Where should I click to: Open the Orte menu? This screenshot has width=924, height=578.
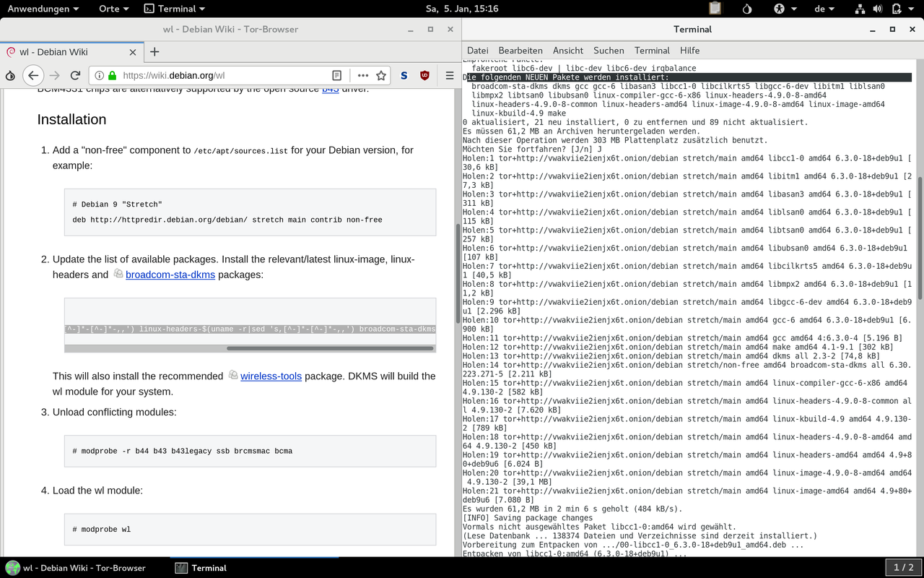[x=114, y=9]
